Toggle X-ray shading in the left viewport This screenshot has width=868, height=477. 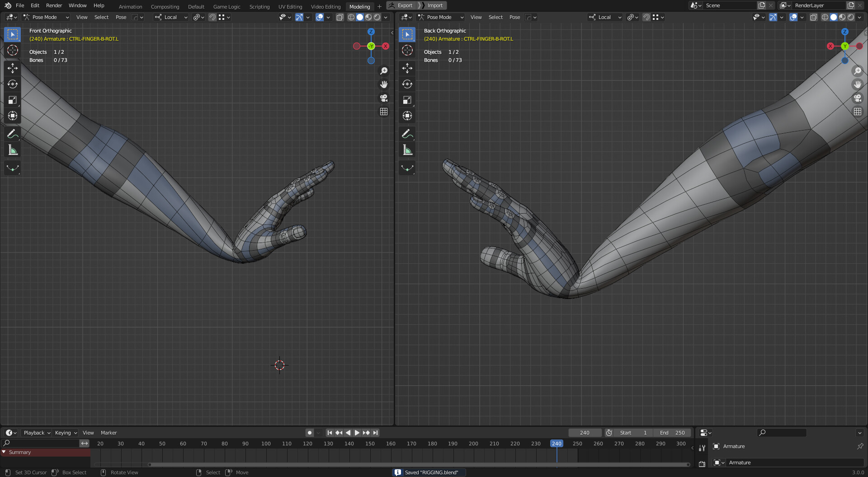[x=340, y=17]
